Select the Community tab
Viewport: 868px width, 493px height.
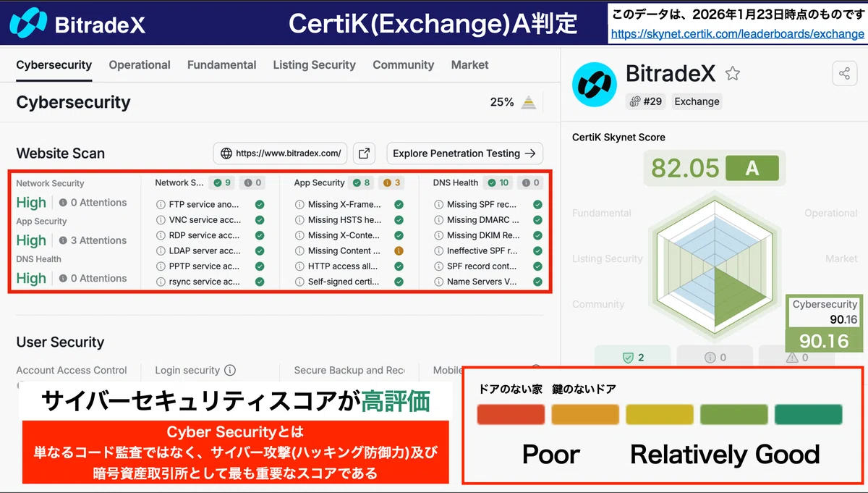click(403, 64)
